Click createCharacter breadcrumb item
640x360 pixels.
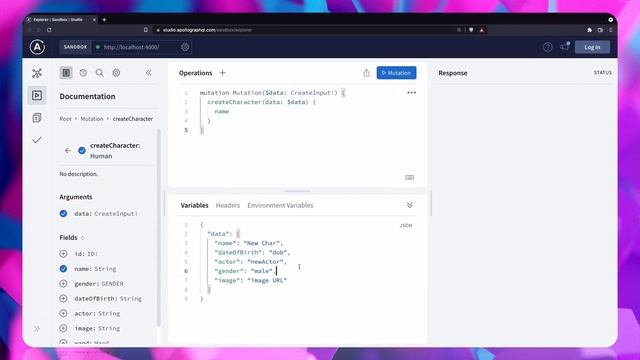[x=133, y=119]
